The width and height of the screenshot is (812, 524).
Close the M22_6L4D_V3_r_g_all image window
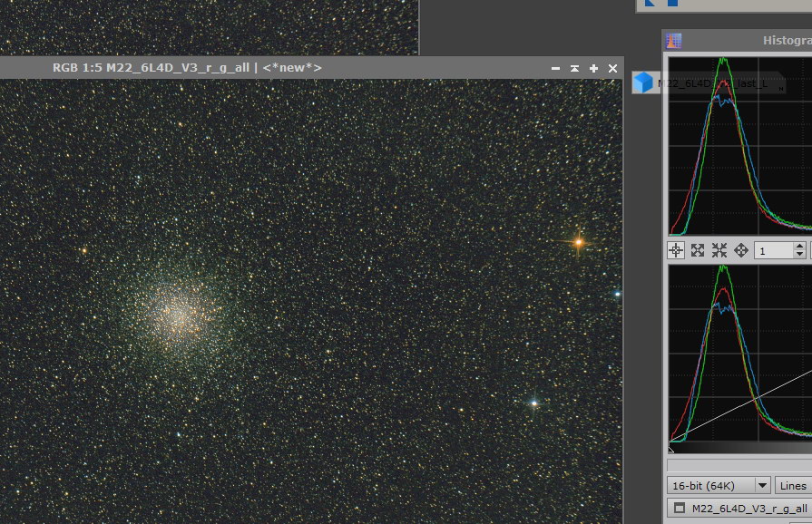[x=612, y=68]
